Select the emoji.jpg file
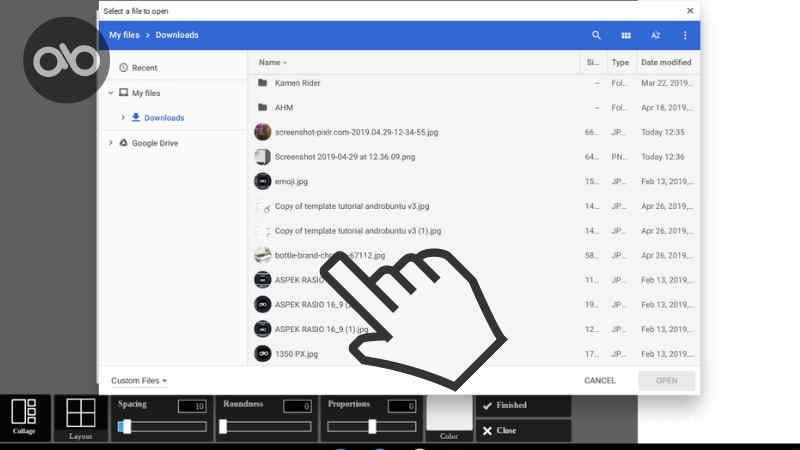The width and height of the screenshot is (800, 450). pos(292,181)
